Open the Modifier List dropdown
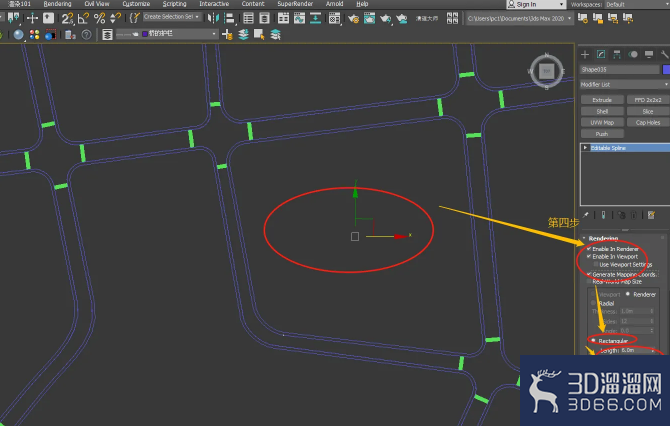 coord(624,85)
